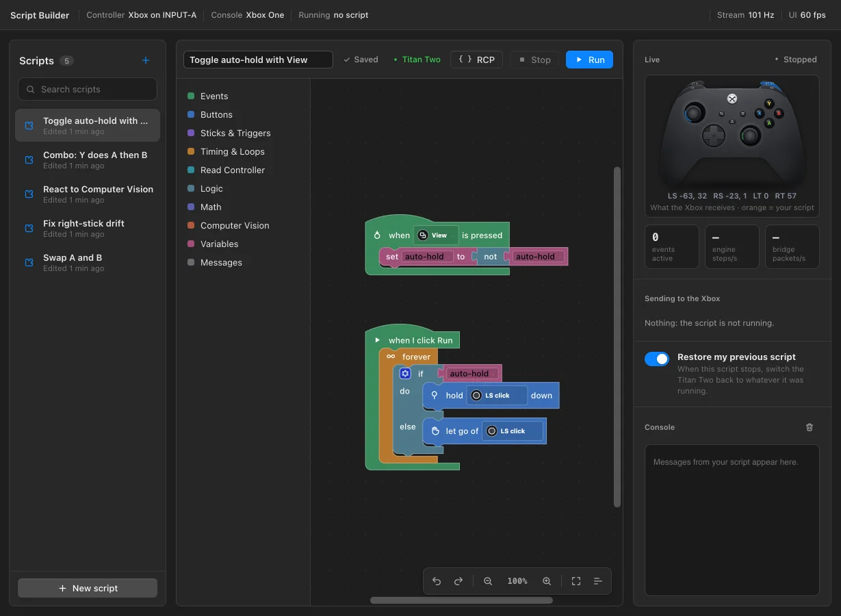
Task: Click the Console Xbox One status
Action: point(248,15)
